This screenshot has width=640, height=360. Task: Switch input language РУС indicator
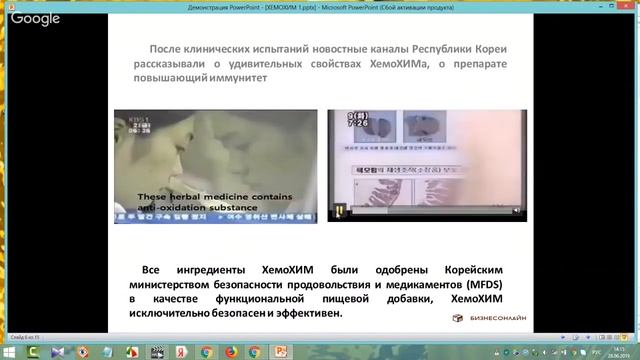click(x=596, y=353)
